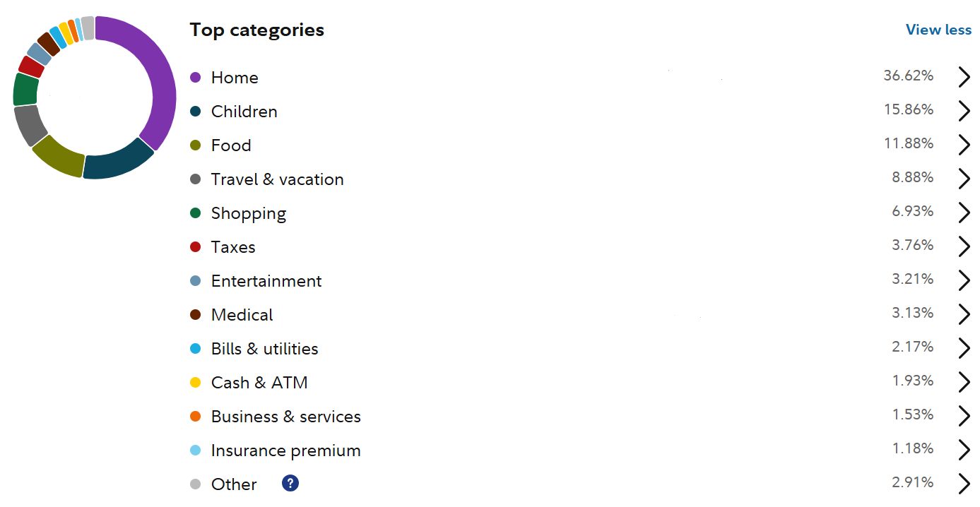Open the Cash & ATM category
The width and height of the screenshot is (980, 507).
(259, 383)
